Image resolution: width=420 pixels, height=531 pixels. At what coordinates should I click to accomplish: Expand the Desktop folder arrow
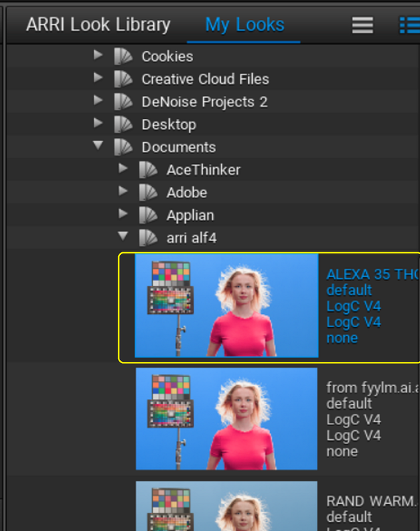click(x=98, y=123)
